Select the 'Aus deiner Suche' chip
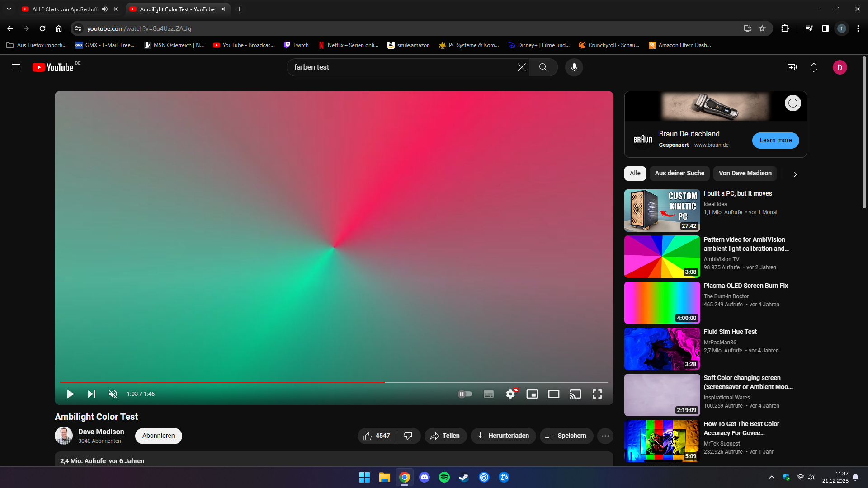Viewport: 868px width, 488px height. click(679, 174)
